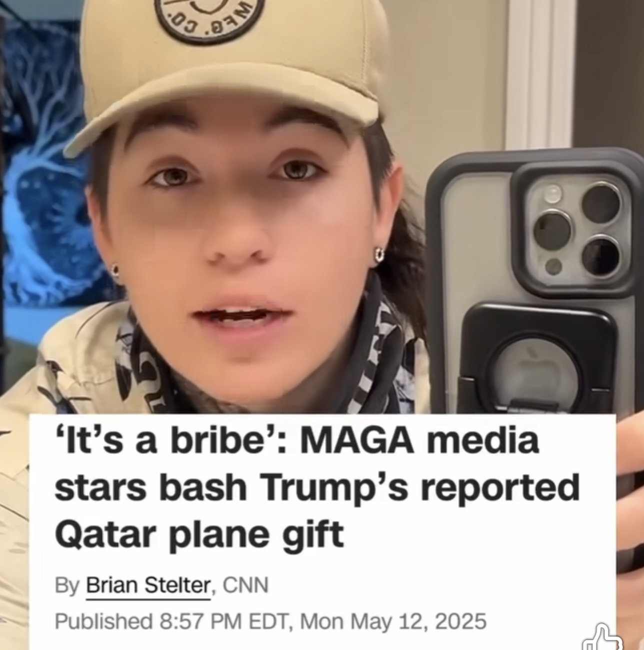644x650 pixels.
Task: Open the 'It's a bribe' headline
Action: (x=316, y=487)
